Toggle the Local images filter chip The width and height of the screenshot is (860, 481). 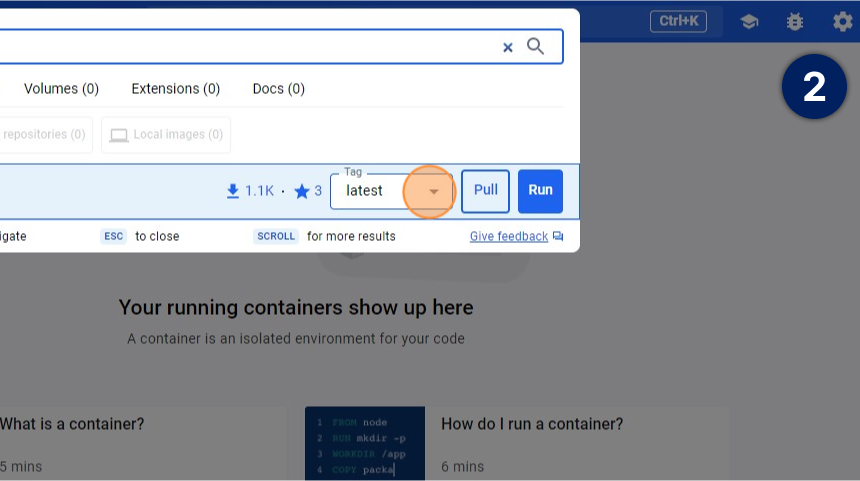(166, 135)
